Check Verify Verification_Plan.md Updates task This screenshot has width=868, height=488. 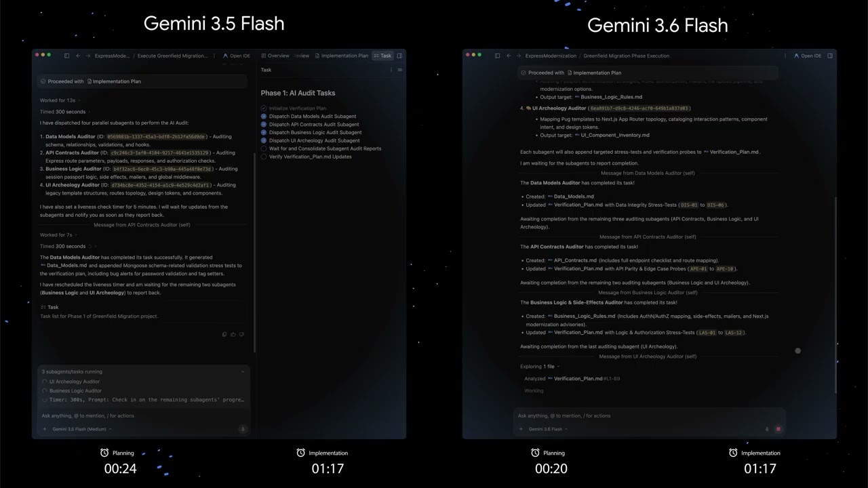264,157
